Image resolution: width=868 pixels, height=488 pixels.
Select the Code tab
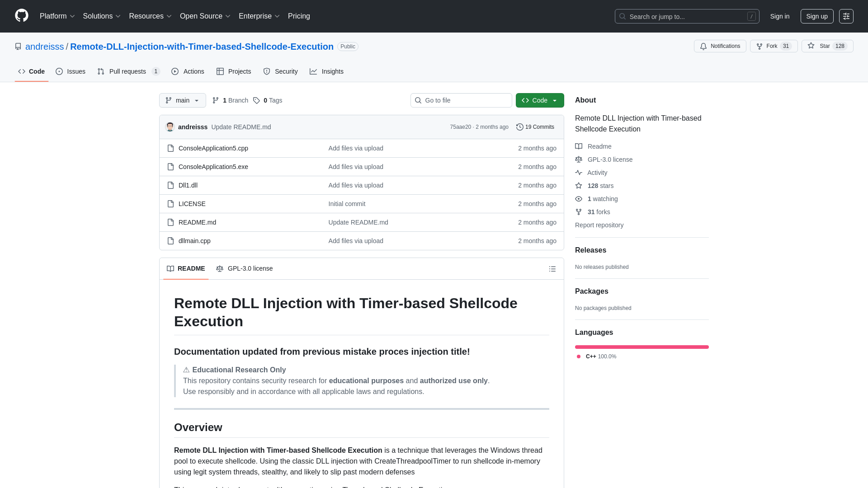tap(32, 71)
